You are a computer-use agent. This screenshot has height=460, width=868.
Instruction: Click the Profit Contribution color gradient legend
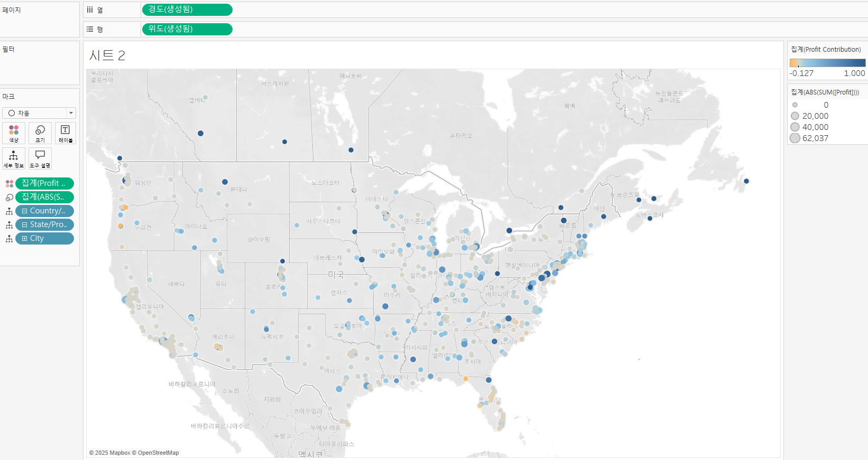pyautogui.click(x=827, y=62)
